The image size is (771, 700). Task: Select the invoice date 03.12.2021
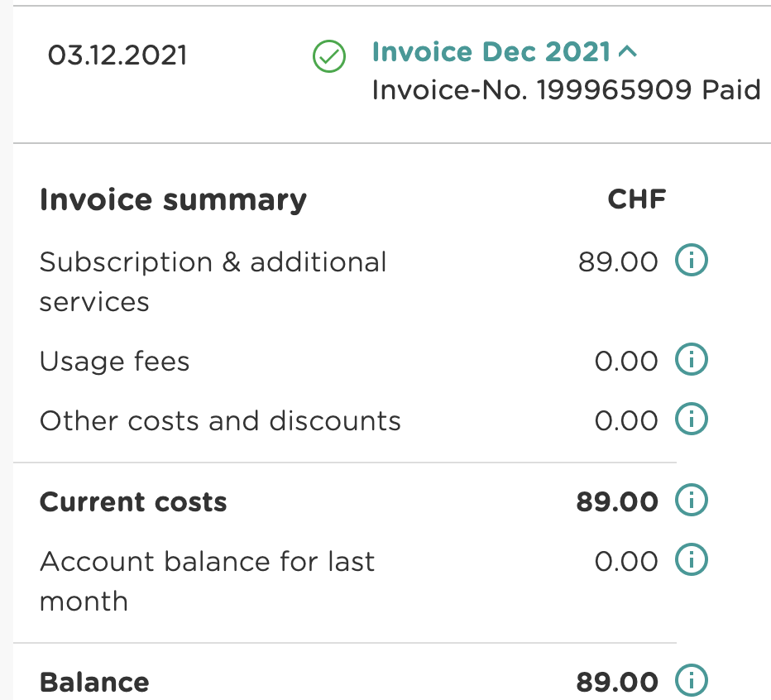pos(117,55)
